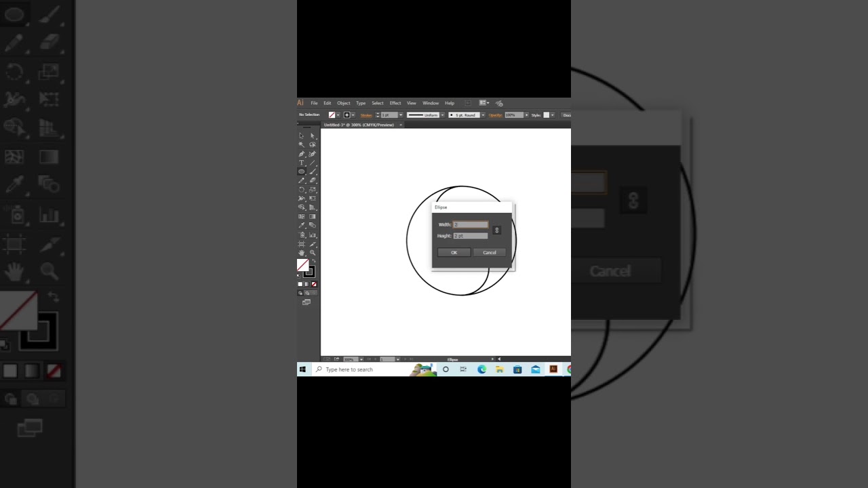The height and width of the screenshot is (488, 868).
Task: Select the Eyedropper tool
Action: (302, 225)
